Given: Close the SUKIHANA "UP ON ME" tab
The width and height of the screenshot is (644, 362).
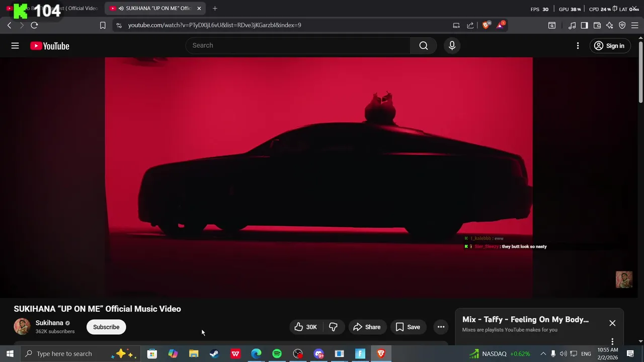Looking at the screenshot, I should 199,8.
